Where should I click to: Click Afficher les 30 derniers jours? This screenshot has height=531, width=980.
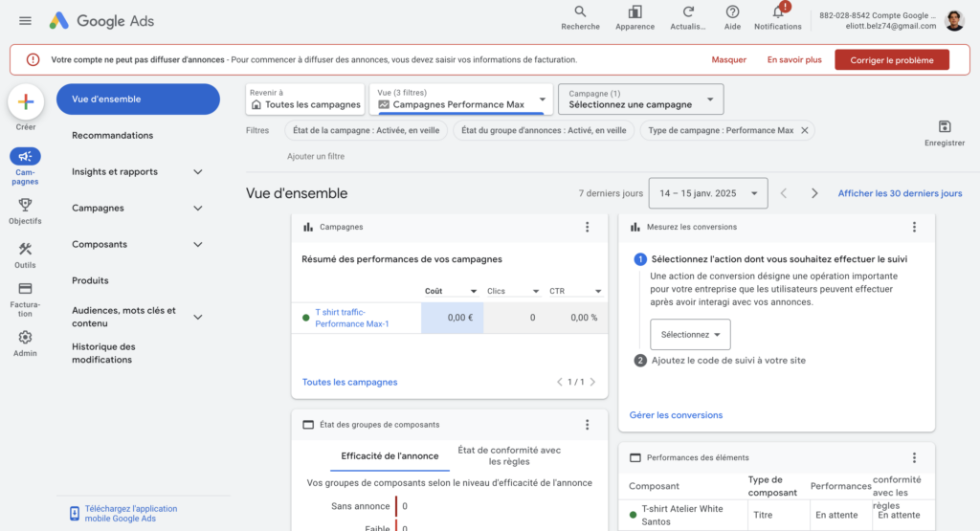pos(900,193)
